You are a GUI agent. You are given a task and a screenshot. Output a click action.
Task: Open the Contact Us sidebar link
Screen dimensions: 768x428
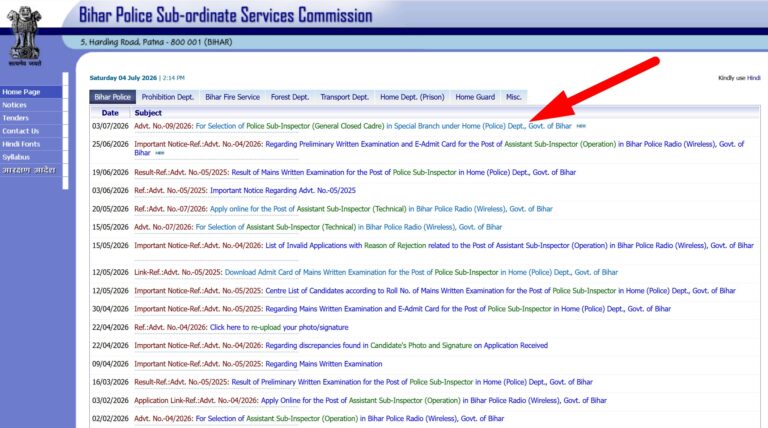coord(31,131)
